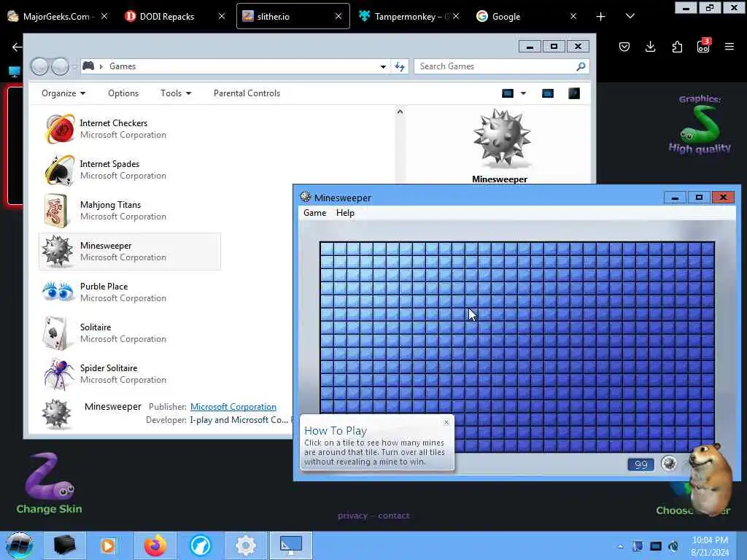Click the change view icon in Games toolbar
Screen dimensions: 747x560
[x=508, y=93]
